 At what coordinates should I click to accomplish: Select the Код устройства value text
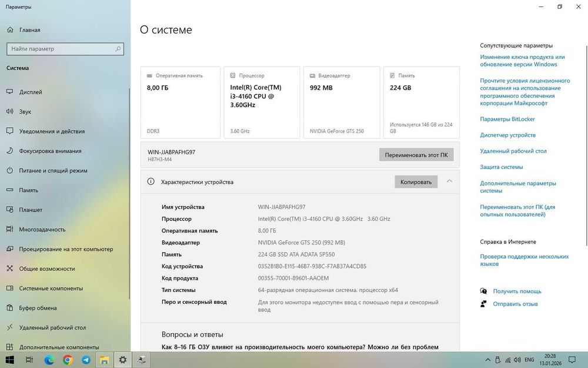[x=312, y=266]
